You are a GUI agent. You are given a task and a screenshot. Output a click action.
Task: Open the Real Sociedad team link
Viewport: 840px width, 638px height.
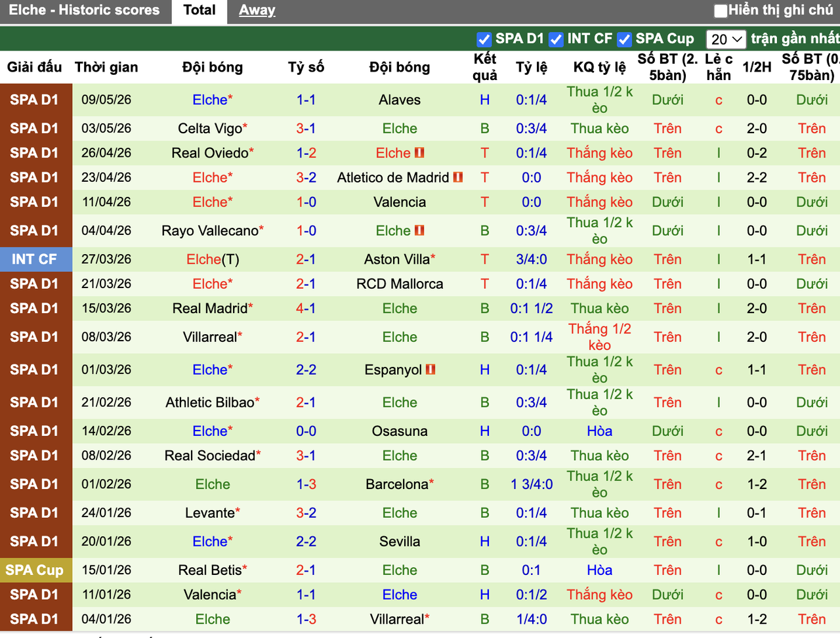click(210, 456)
